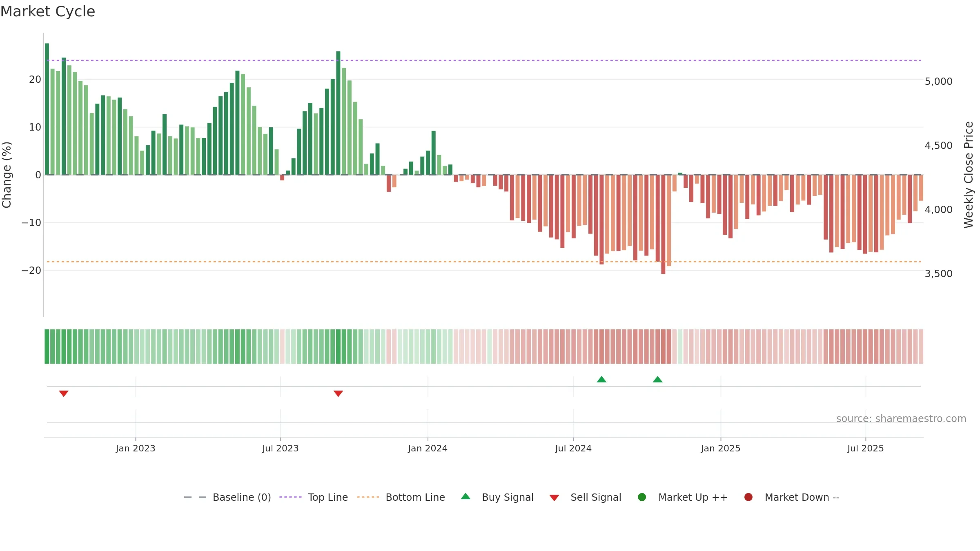The width and height of the screenshot is (980, 551).
Task: Click the Jul 2023 axis label
Action: [x=281, y=448]
